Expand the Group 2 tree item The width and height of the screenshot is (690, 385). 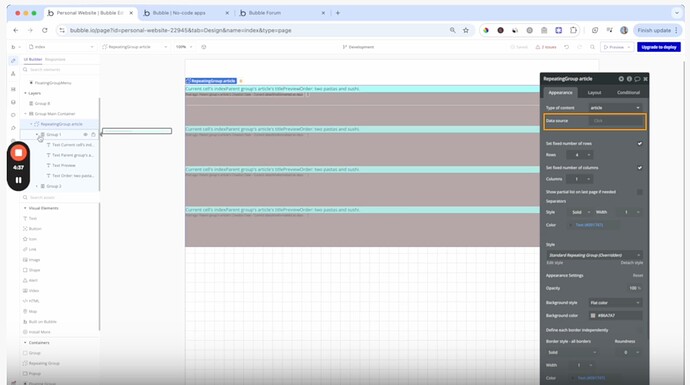(x=37, y=186)
